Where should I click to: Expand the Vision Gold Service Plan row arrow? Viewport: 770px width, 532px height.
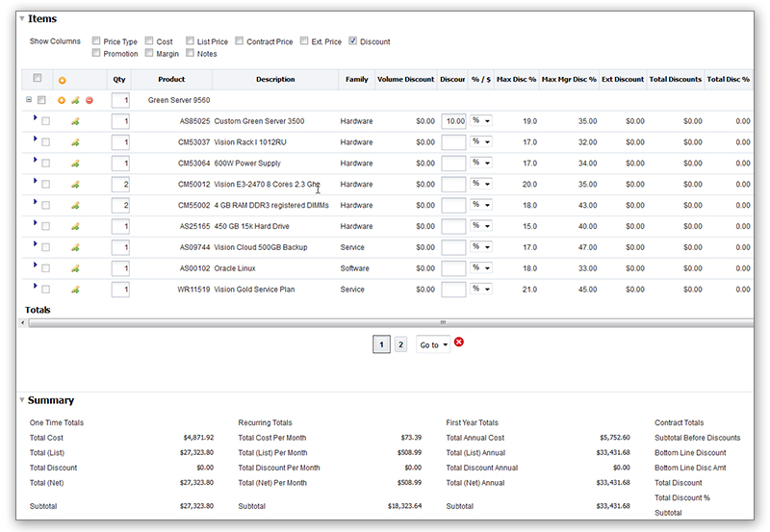pos(35,287)
